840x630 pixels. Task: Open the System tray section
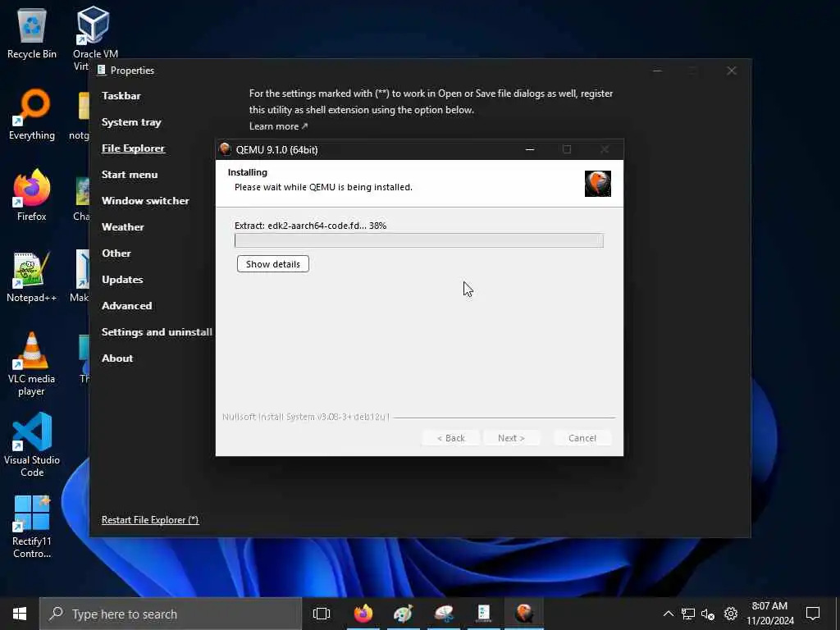tap(131, 122)
